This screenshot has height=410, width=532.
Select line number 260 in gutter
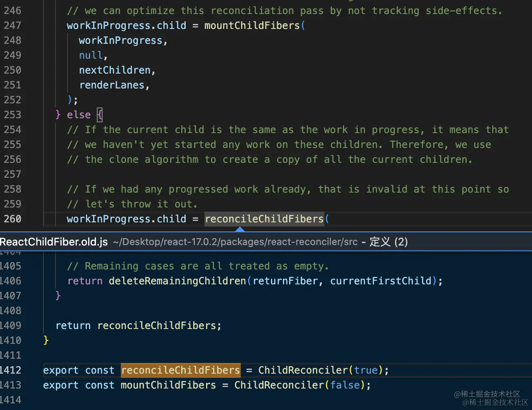click(x=12, y=219)
